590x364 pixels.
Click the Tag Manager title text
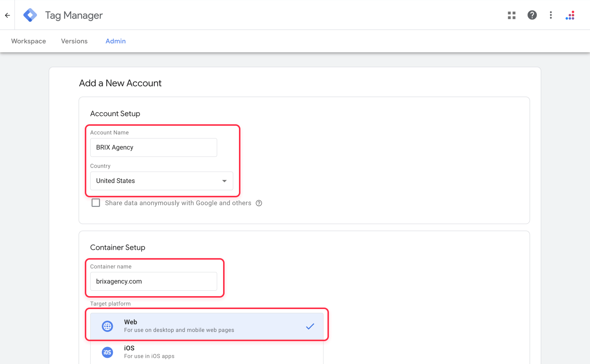(74, 15)
